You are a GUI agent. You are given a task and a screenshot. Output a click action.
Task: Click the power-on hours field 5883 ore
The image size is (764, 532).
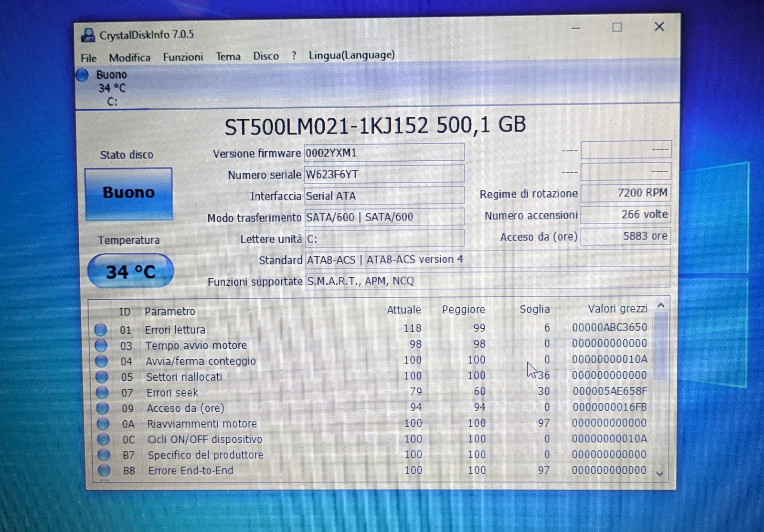tap(626, 236)
